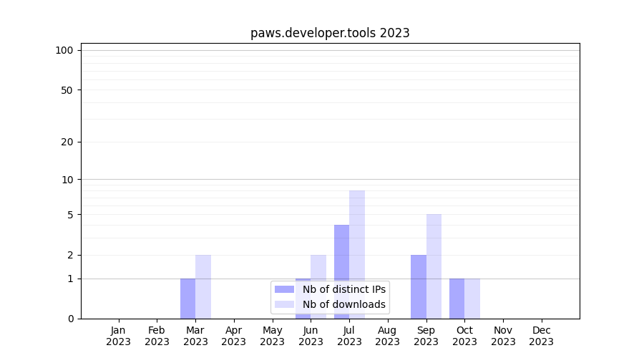Click the September distinct IPs bar
This screenshot has width=644, height=358.
[x=419, y=286]
